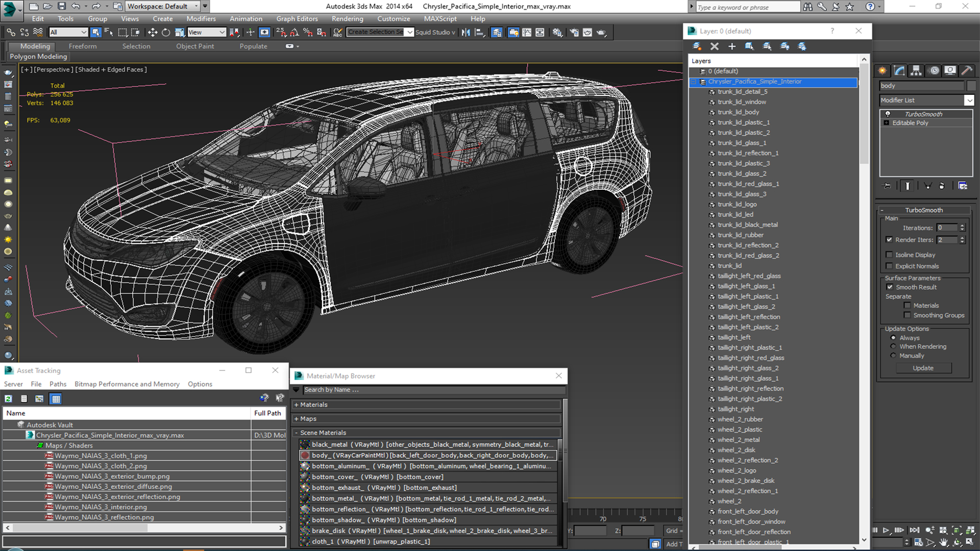Expand Editable Poly sub-object levels
980x551 pixels.
pos(887,123)
